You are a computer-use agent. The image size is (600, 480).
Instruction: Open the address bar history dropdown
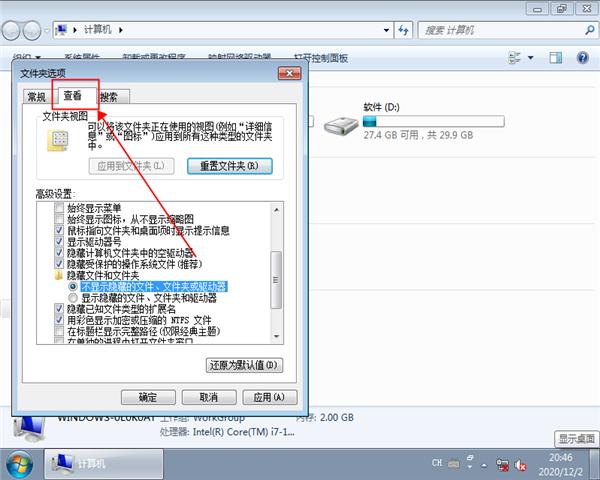click(386, 30)
